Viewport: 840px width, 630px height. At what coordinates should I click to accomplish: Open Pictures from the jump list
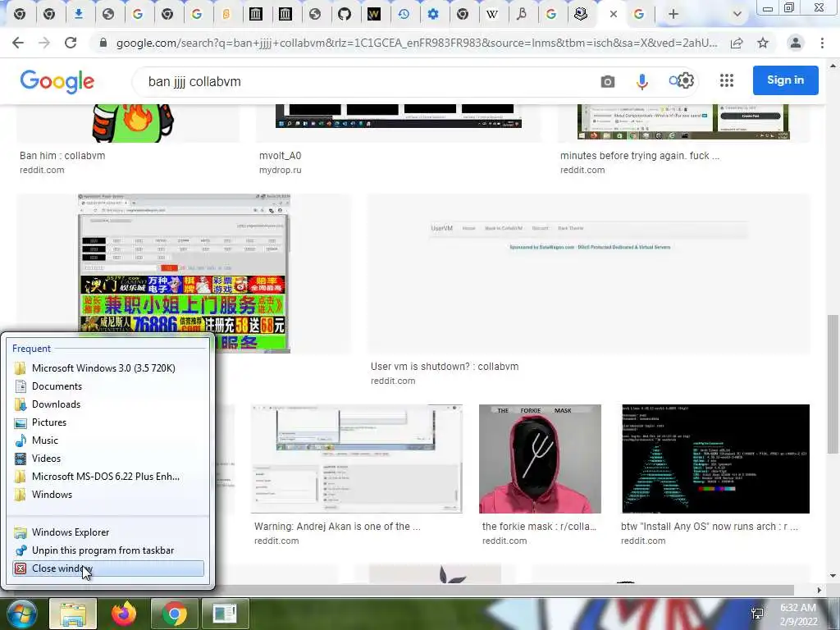108,422
